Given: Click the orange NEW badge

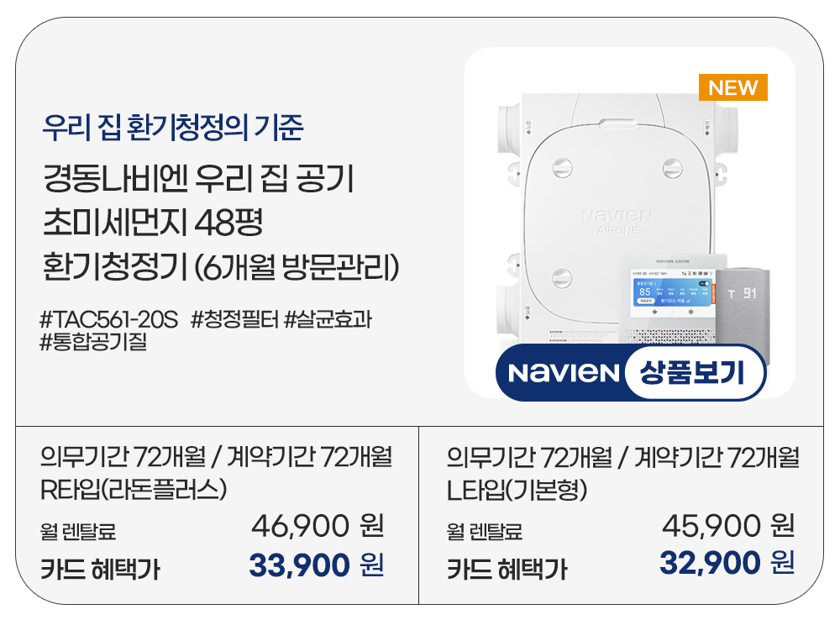Looking at the screenshot, I should [732, 87].
